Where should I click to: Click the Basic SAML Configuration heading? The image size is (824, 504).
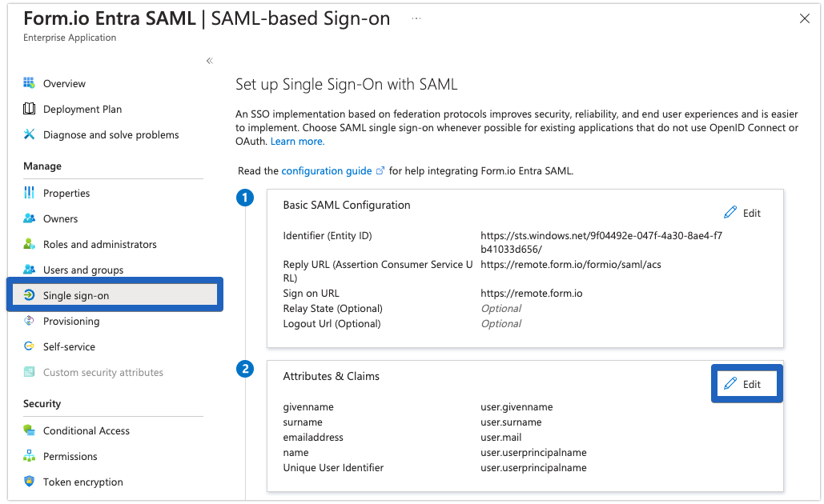pos(347,206)
